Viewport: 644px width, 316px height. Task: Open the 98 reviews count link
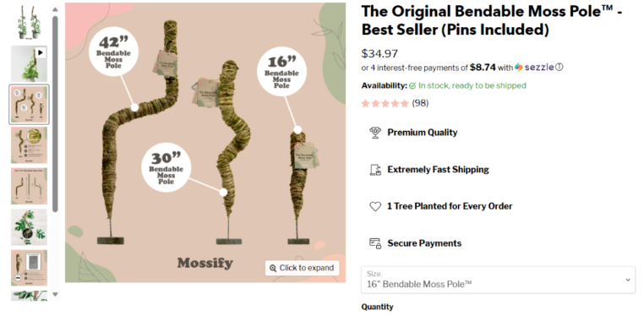(x=420, y=103)
